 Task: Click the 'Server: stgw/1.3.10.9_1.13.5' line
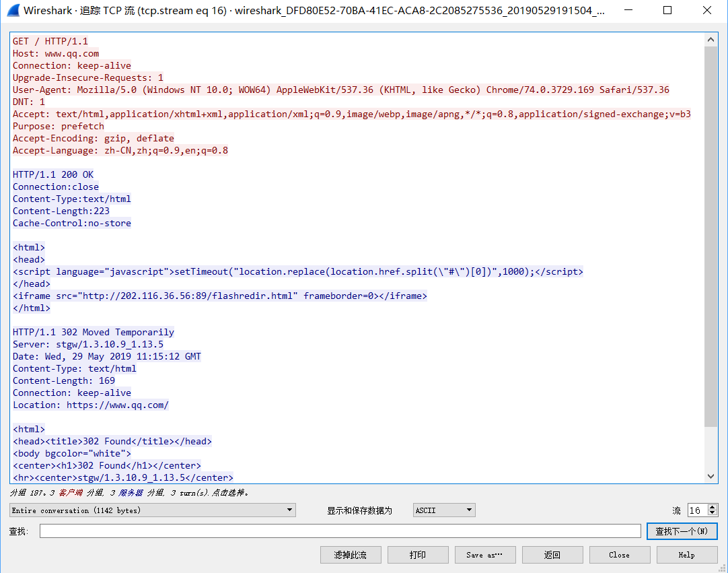[x=88, y=344]
